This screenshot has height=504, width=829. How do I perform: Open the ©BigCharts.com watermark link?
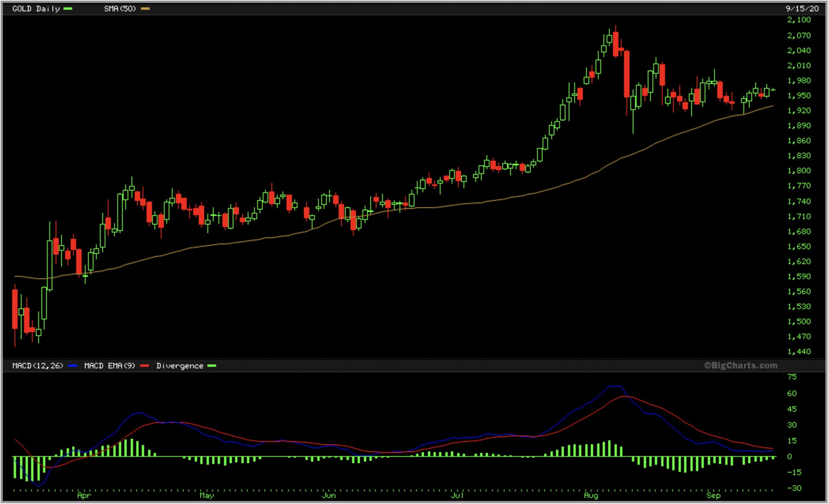(x=741, y=365)
